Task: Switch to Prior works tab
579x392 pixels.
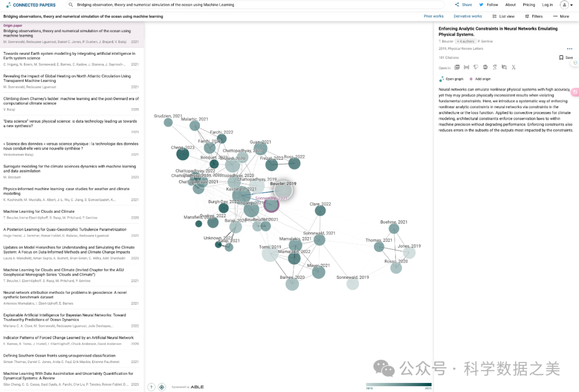Action: [433, 17]
